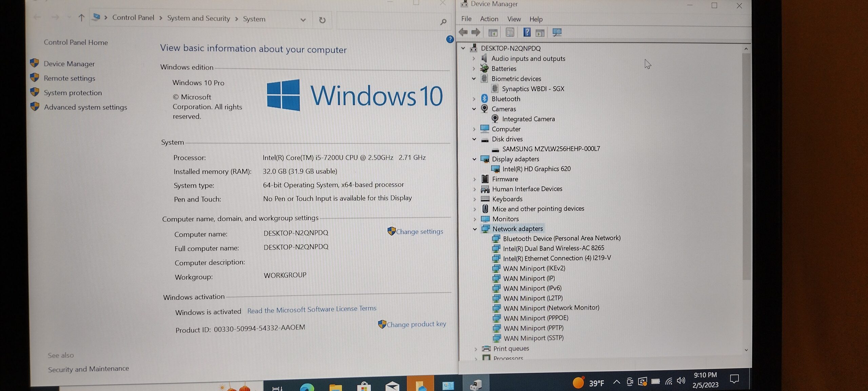Select Synaptics WBDI - SGX device
Image resolution: width=868 pixels, height=391 pixels.
[x=533, y=89]
